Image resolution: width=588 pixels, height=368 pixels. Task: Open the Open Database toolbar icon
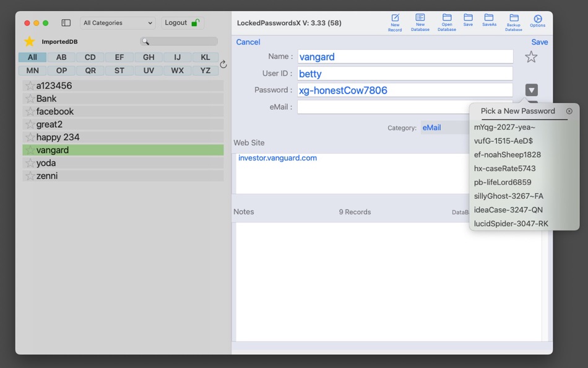(447, 22)
